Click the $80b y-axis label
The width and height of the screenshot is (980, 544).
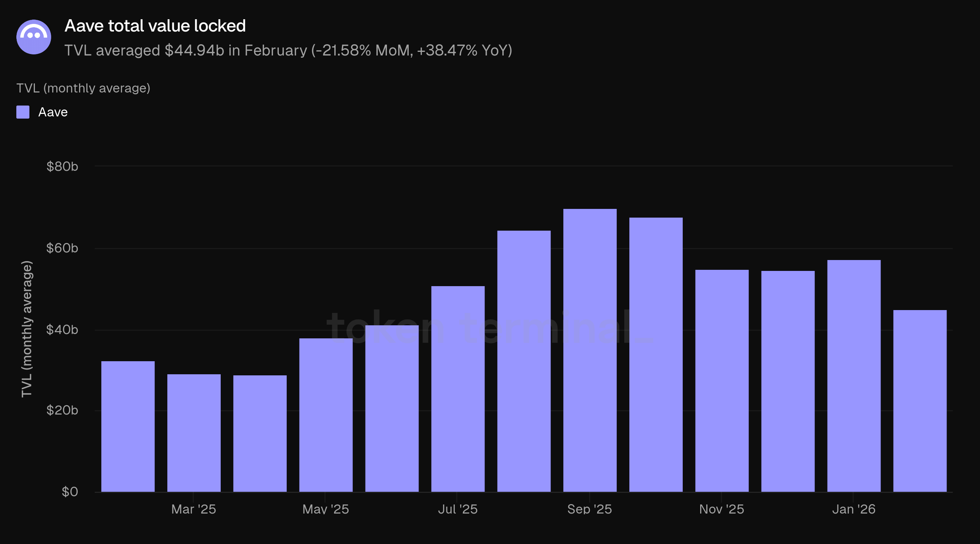tap(62, 166)
